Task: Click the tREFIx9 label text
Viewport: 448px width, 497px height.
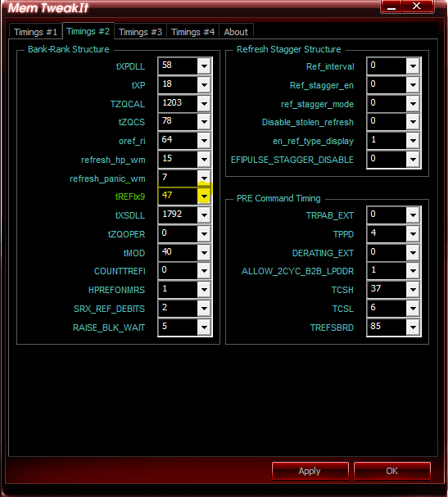Action: coord(130,197)
